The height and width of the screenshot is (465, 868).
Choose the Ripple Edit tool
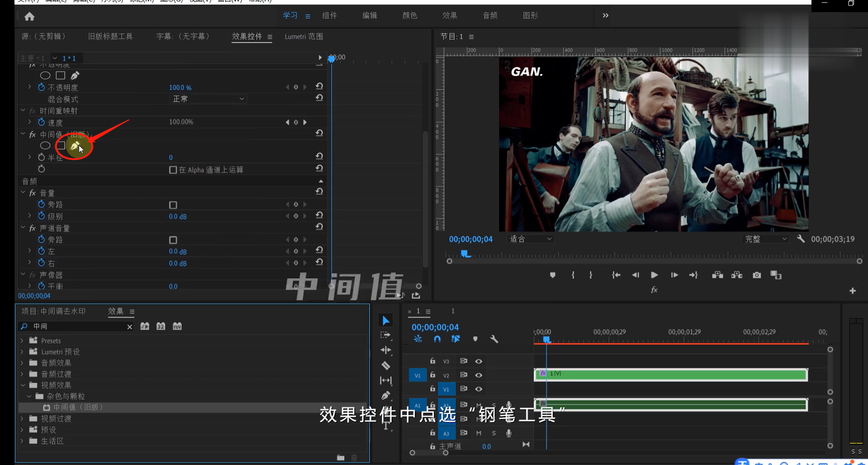point(386,350)
